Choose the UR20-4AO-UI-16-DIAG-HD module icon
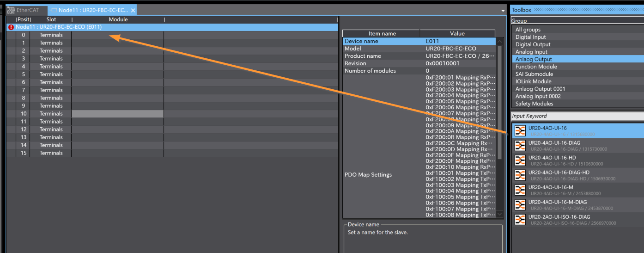This screenshot has width=644, height=253. click(x=520, y=175)
